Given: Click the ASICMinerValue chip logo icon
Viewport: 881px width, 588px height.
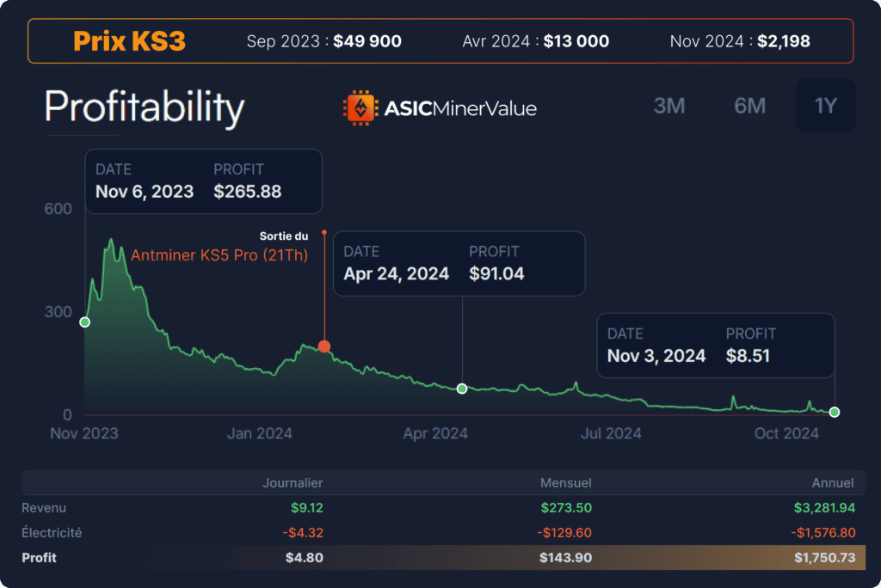Looking at the screenshot, I should (x=360, y=107).
